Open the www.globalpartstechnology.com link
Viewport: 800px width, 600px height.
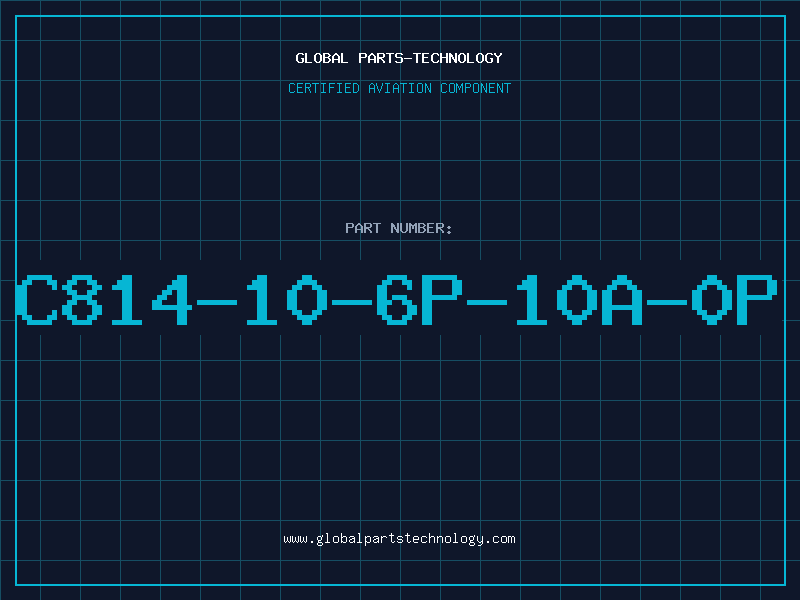tap(399, 539)
